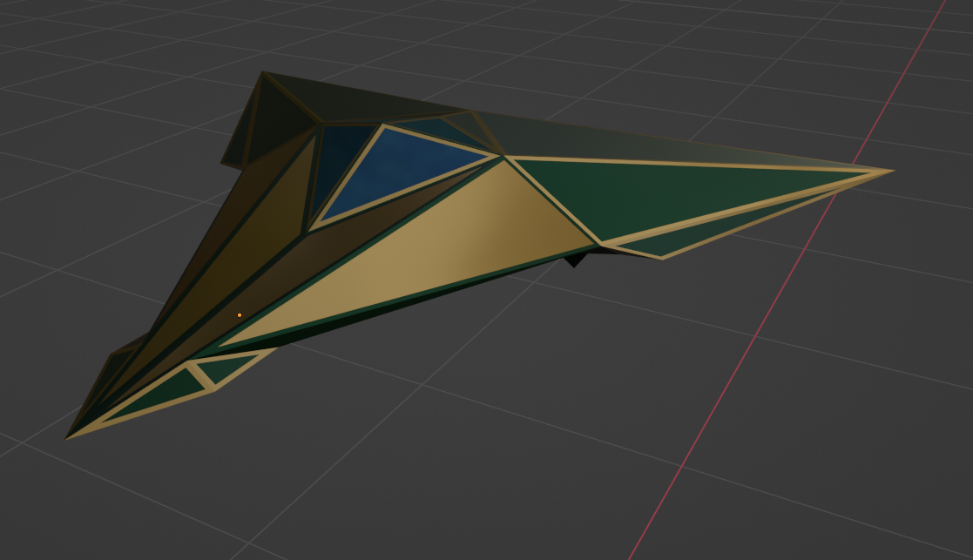Click gold strip dividing the two small green faces
Image resolution: width=973 pixels, height=560 pixels.
[201, 375]
